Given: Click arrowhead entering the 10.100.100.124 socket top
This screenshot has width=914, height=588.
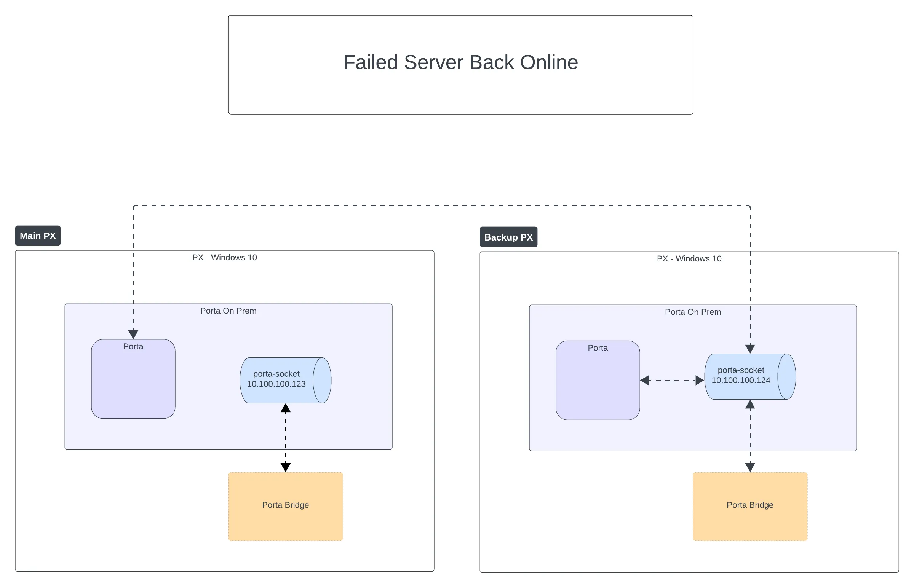Looking at the screenshot, I should click(750, 348).
